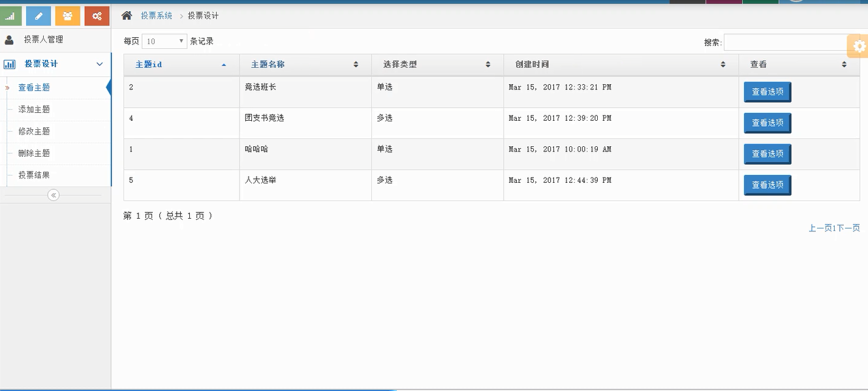The width and height of the screenshot is (868, 391).
Task: Select 删除主题 submenu item
Action: [x=34, y=153]
